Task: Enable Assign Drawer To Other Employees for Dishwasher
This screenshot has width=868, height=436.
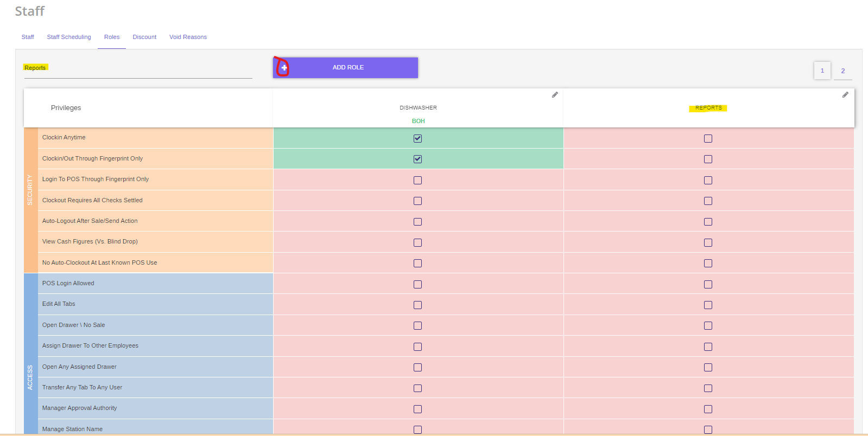Action: [417, 347]
